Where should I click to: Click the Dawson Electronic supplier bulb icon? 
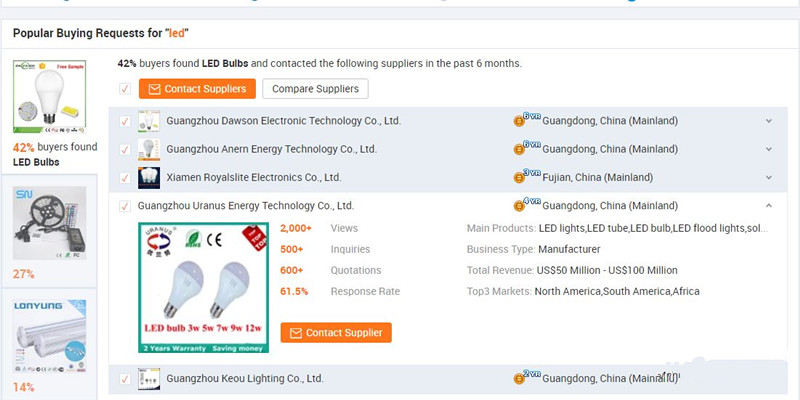[149, 121]
